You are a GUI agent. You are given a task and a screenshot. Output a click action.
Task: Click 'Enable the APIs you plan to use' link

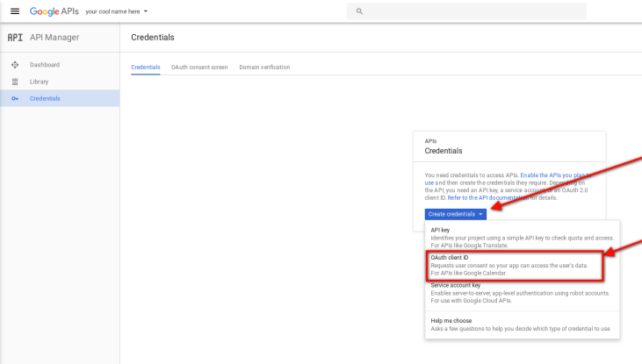tap(555, 175)
